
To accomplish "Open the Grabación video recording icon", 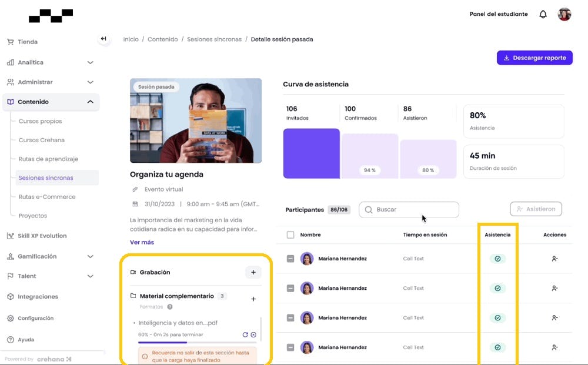I will [x=135, y=272].
